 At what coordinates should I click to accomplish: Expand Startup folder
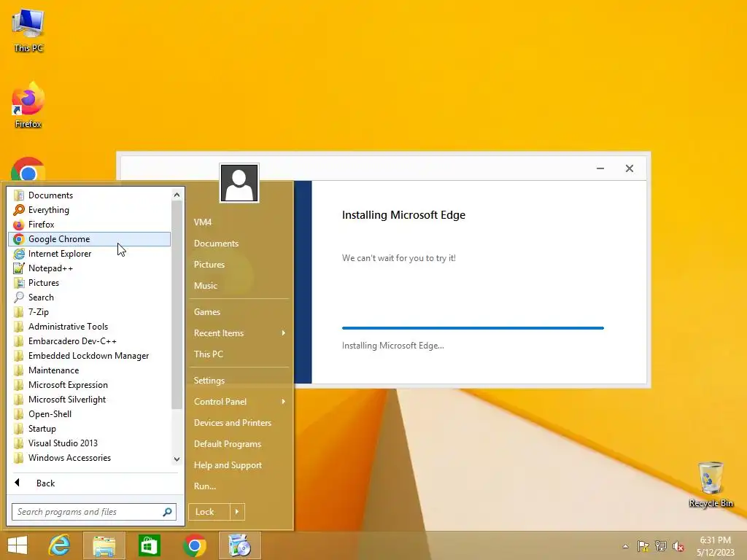point(90,429)
